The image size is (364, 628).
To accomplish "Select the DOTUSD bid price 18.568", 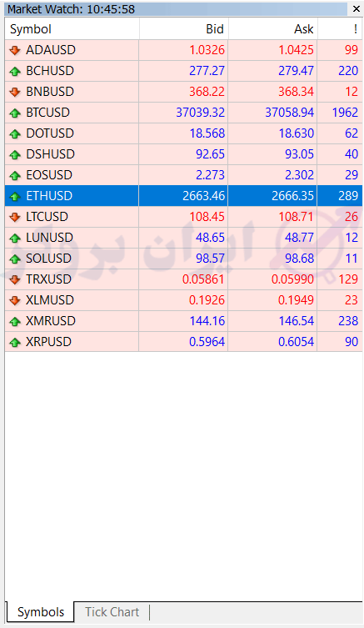I will (x=207, y=133).
